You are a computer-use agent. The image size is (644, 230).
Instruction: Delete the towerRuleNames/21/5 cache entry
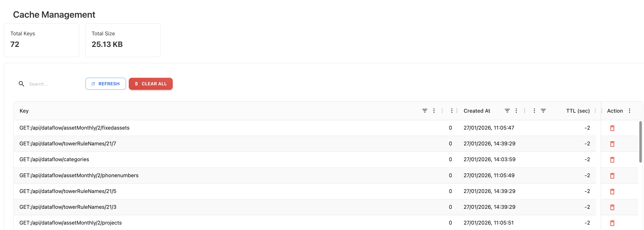tap(612, 191)
